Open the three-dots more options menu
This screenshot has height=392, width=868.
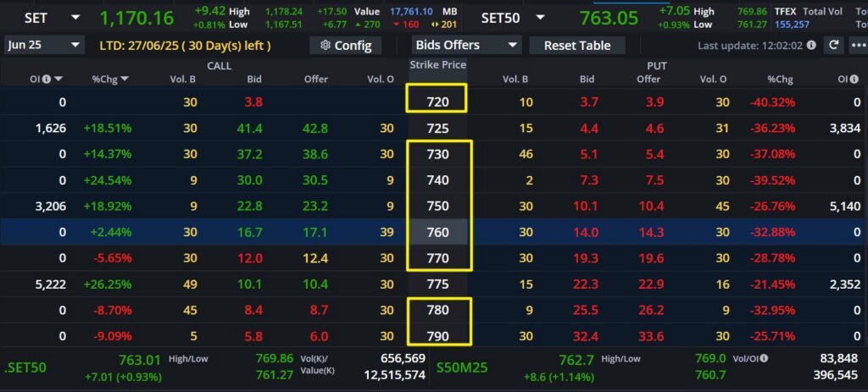[x=857, y=45]
